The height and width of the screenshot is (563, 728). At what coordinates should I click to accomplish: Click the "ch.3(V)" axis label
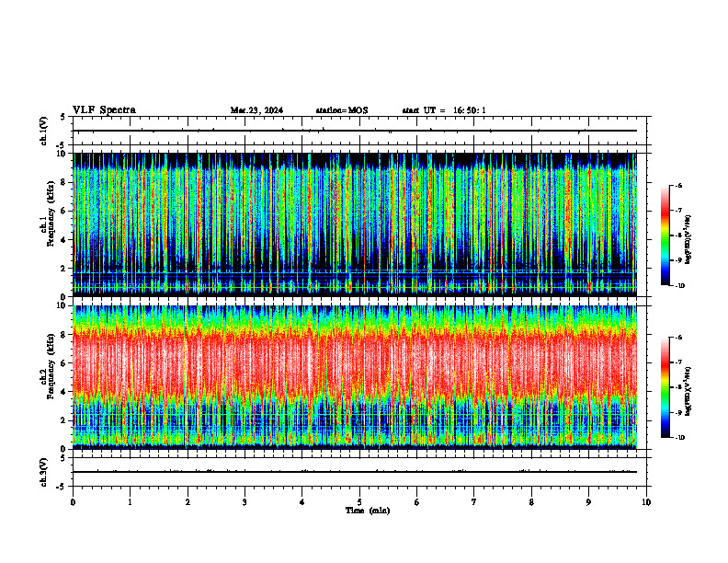44,472
